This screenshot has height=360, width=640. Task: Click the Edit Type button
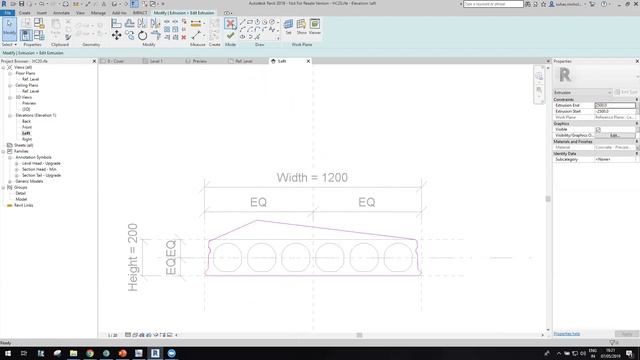(x=626, y=92)
